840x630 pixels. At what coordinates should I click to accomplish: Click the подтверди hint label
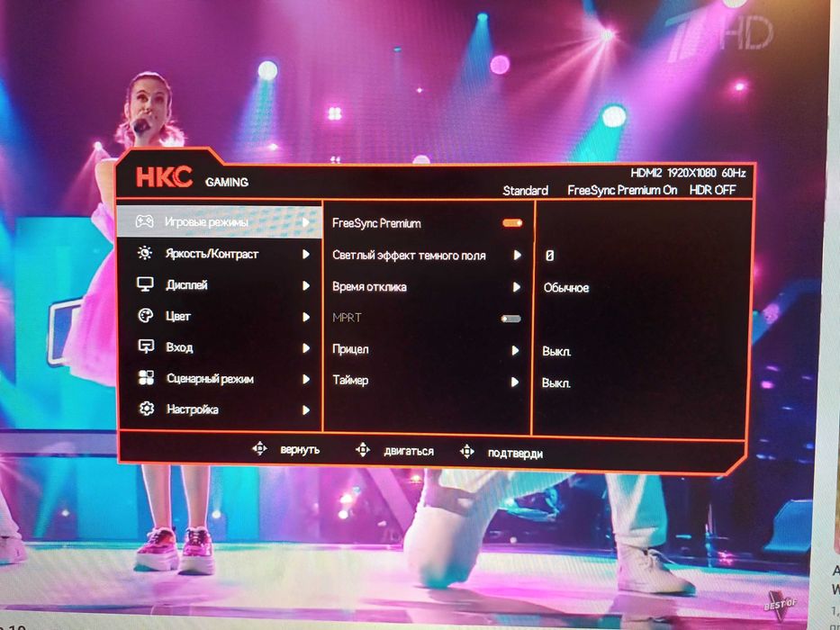(515, 454)
